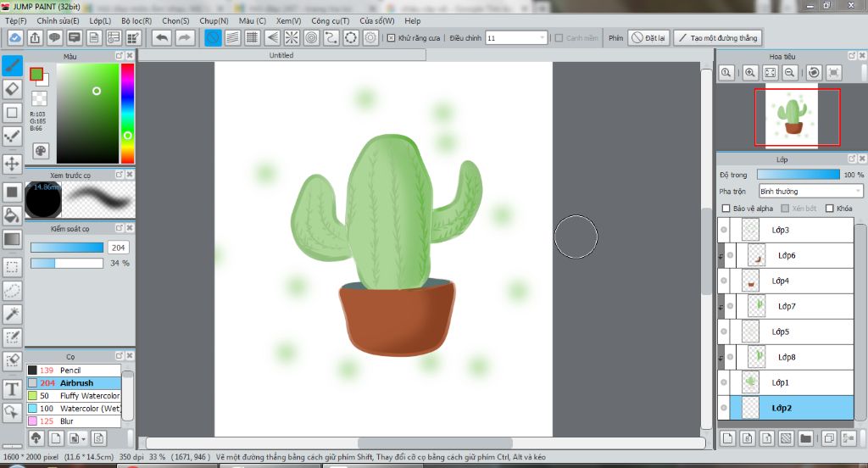Click download brush cloud icon
The width and height of the screenshot is (868, 468).
[x=36, y=438]
